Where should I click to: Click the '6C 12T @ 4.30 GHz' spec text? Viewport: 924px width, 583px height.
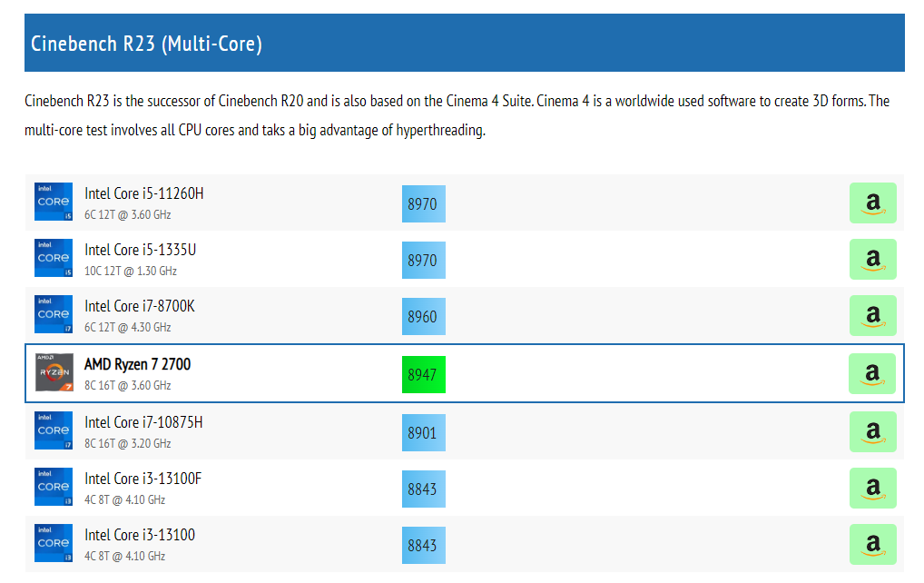point(127,327)
